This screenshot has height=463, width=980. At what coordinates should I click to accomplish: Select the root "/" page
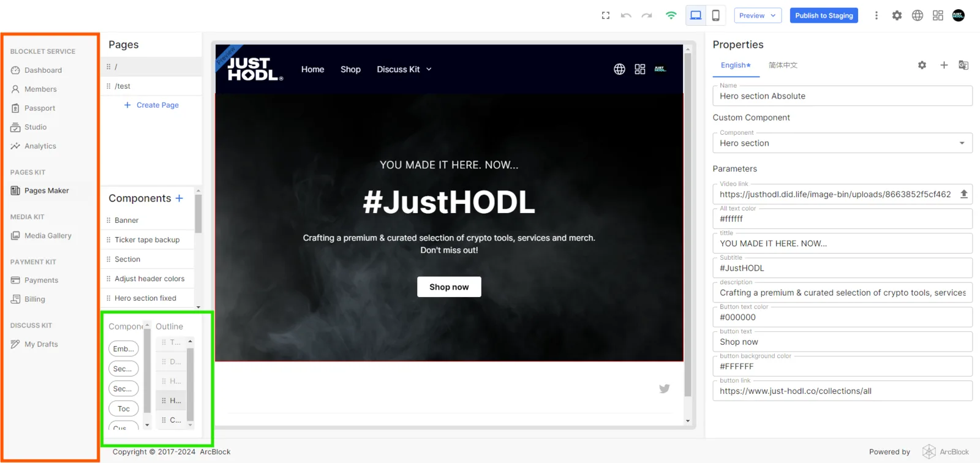(151, 67)
